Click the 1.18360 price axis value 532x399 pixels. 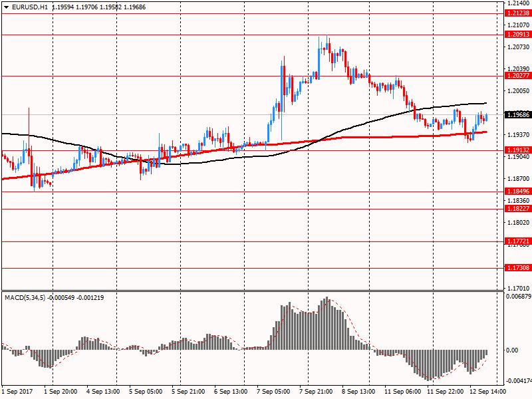[519, 201]
